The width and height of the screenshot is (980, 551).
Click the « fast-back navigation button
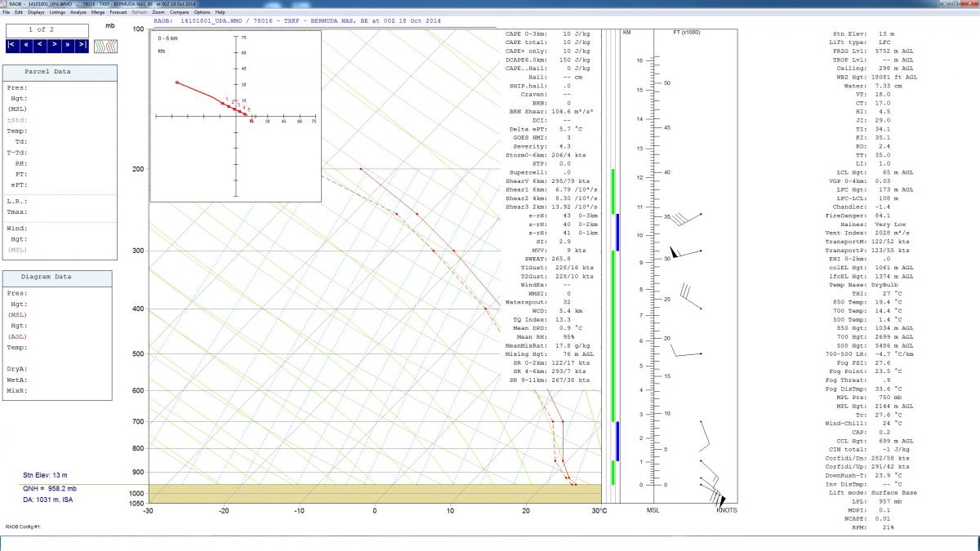27,45
